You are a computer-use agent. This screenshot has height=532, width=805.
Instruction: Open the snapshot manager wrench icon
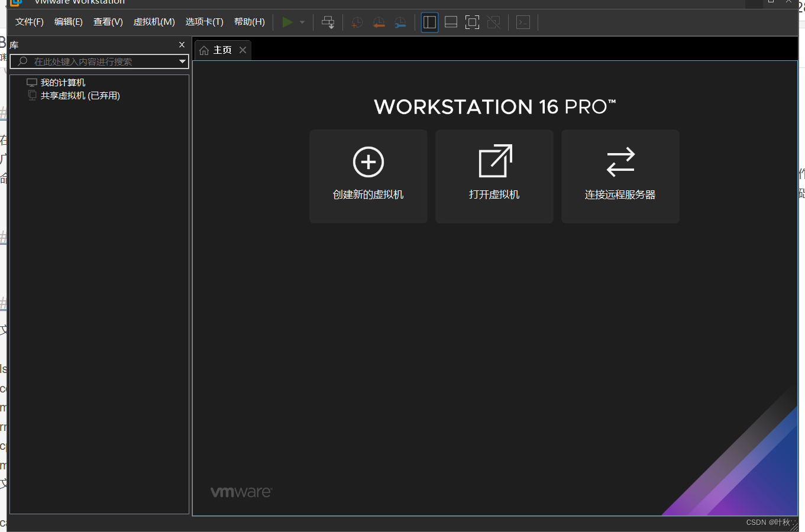pyautogui.click(x=400, y=22)
